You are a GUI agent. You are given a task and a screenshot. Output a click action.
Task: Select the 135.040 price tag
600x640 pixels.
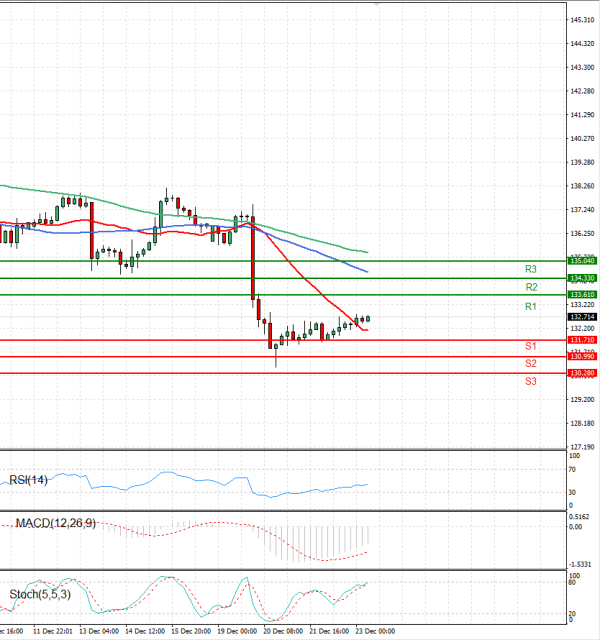coord(582,261)
